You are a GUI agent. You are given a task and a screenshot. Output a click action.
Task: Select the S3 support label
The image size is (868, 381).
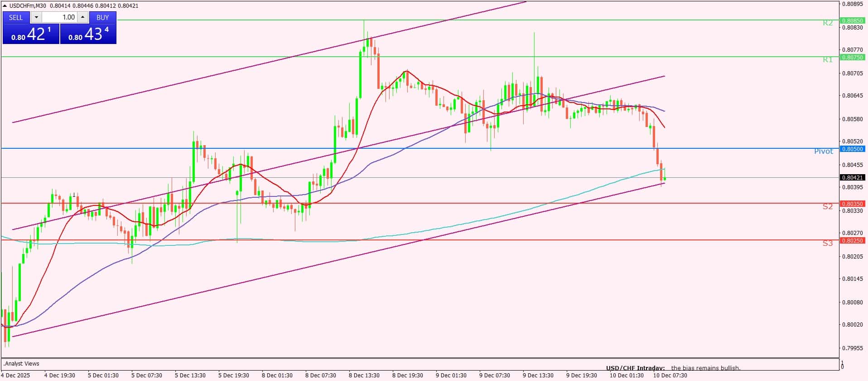[x=828, y=243]
